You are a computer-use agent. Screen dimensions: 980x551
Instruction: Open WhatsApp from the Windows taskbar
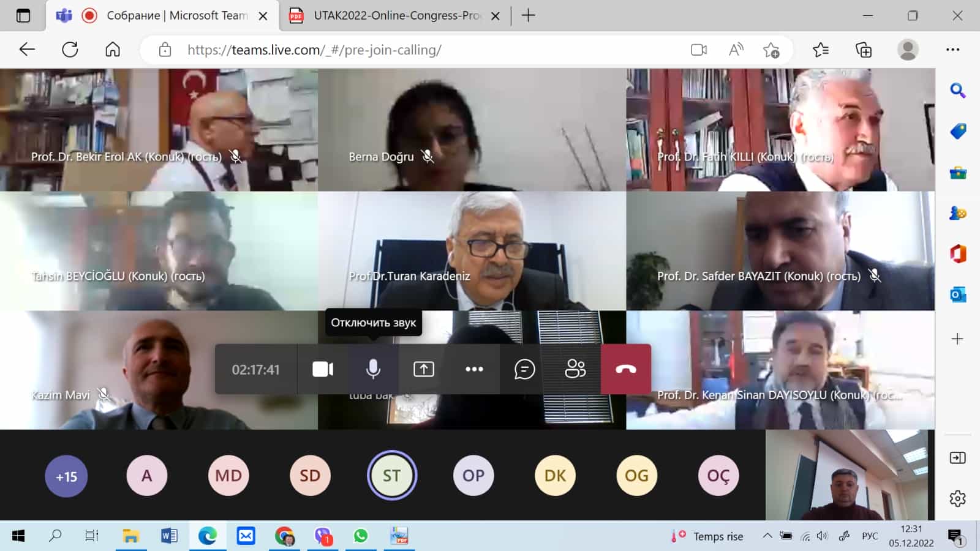tap(361, 536)
